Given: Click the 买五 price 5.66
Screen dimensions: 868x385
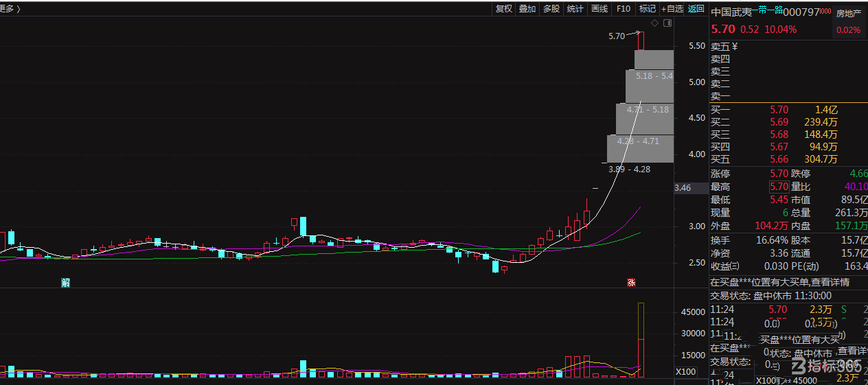Looking at the screenshot, I should coord(779,159).
